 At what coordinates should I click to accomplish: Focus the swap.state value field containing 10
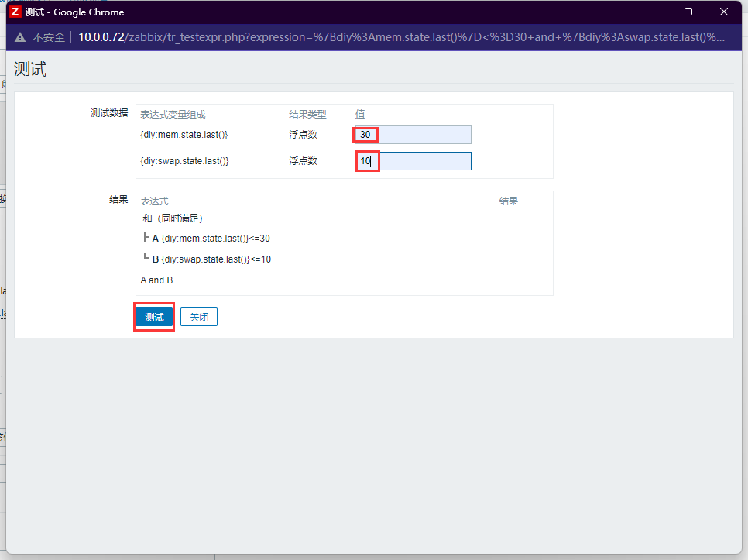coord(413,161)
